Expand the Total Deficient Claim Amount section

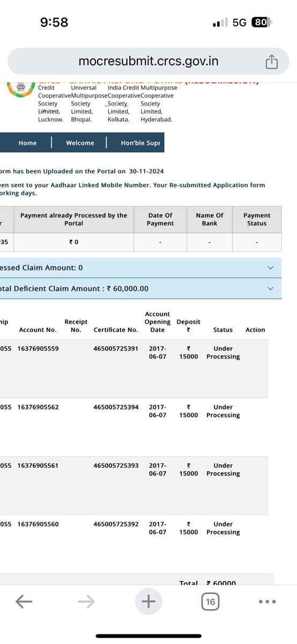click(270, 288)
